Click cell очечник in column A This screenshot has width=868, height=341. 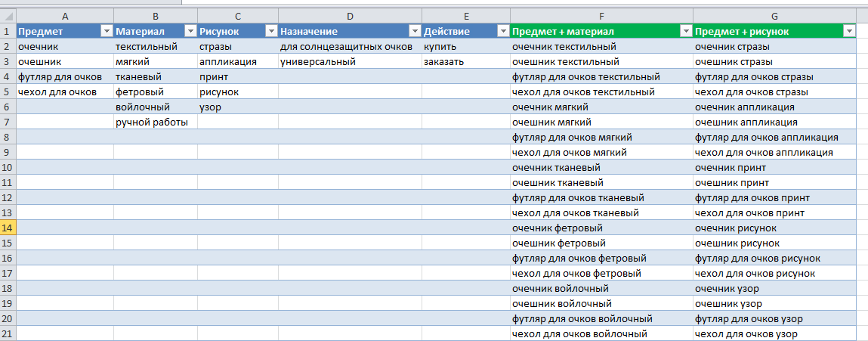point(65,47)
